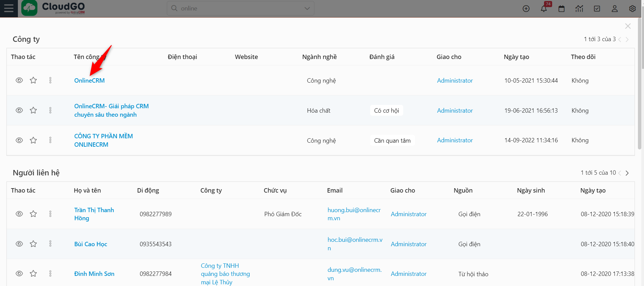
Task: Click Administrator link for Bùi Cao Học
Action: tap(409, 244)
